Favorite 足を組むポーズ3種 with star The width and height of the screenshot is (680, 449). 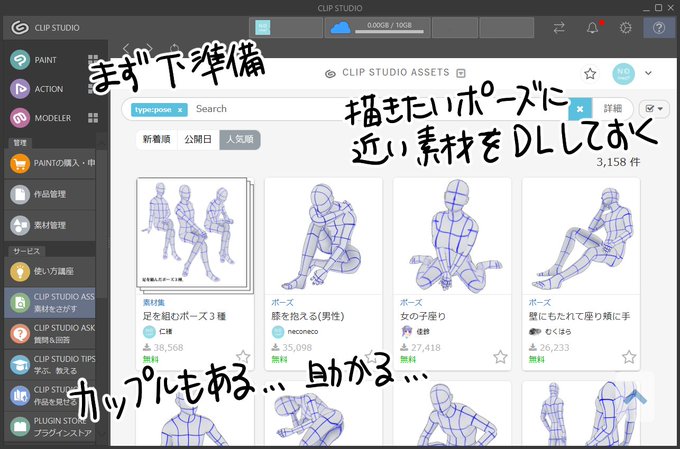[x=243, y=357]
